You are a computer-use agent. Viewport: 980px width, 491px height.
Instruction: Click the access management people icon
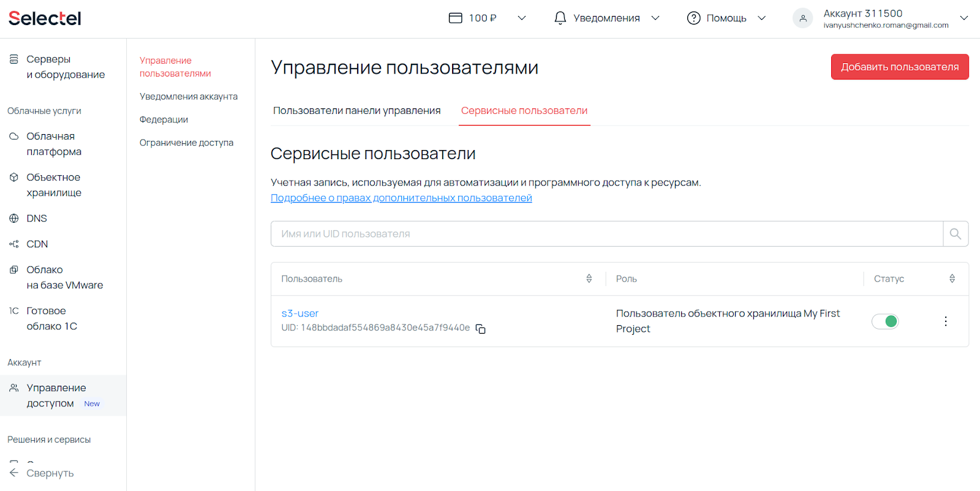13,388
